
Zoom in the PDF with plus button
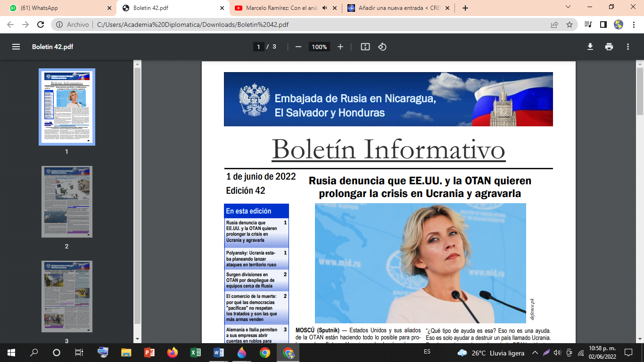[x=340, y=47]
